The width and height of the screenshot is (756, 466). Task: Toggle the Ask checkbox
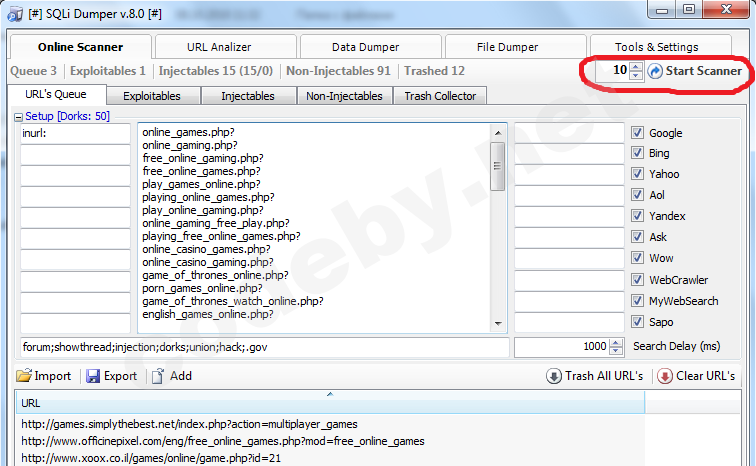tap(637, 237)
